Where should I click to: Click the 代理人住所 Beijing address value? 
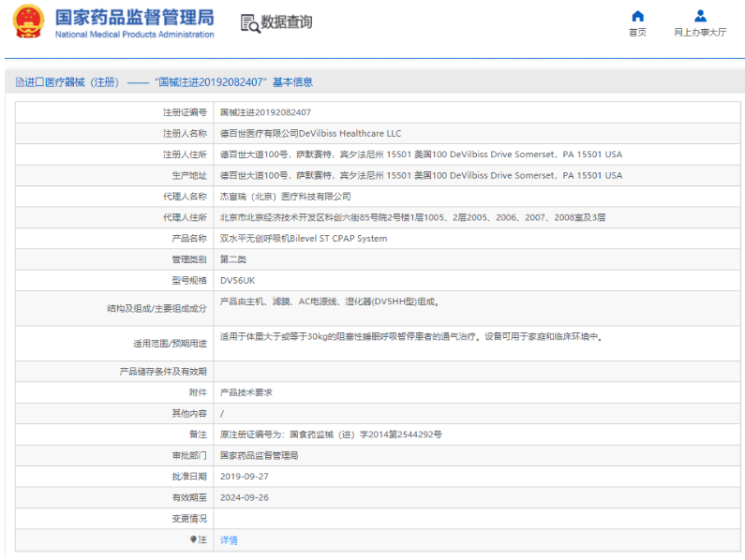[x=412, y=217]
